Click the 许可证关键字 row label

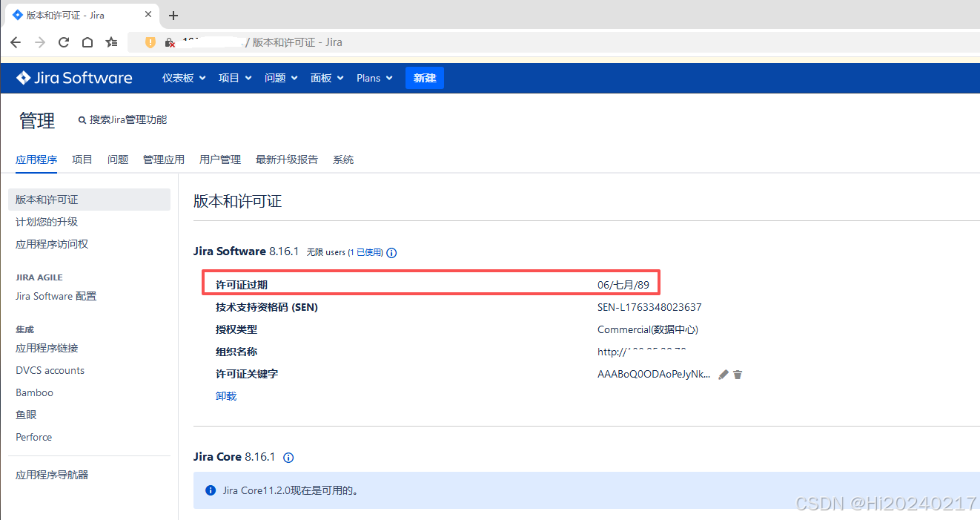coord(247,374)
